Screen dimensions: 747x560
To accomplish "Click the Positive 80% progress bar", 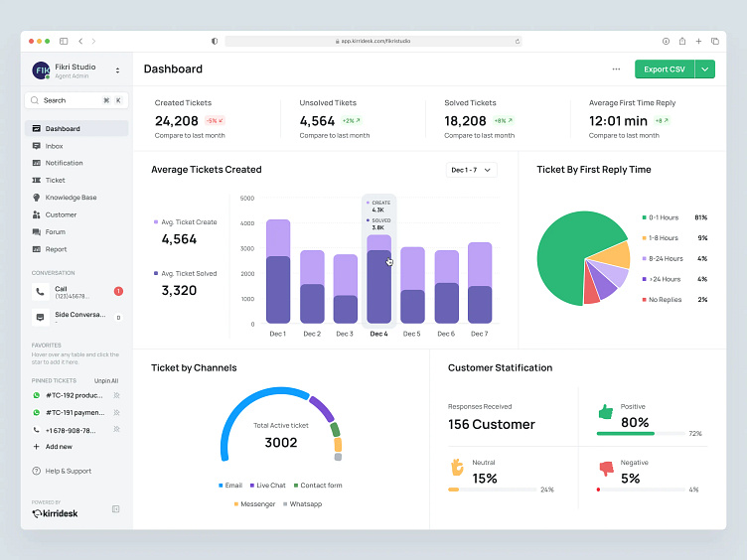I will pos(641,434).
